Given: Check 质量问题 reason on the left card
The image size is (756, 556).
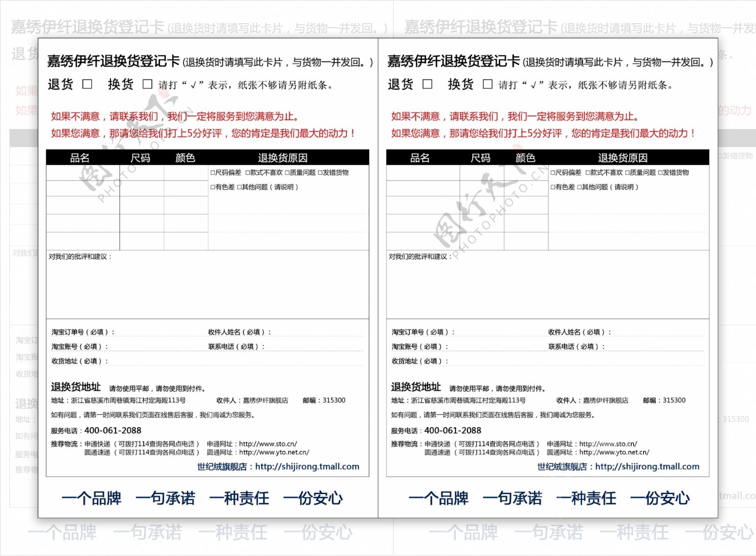Looking at the screenshot, I should 287,173.
